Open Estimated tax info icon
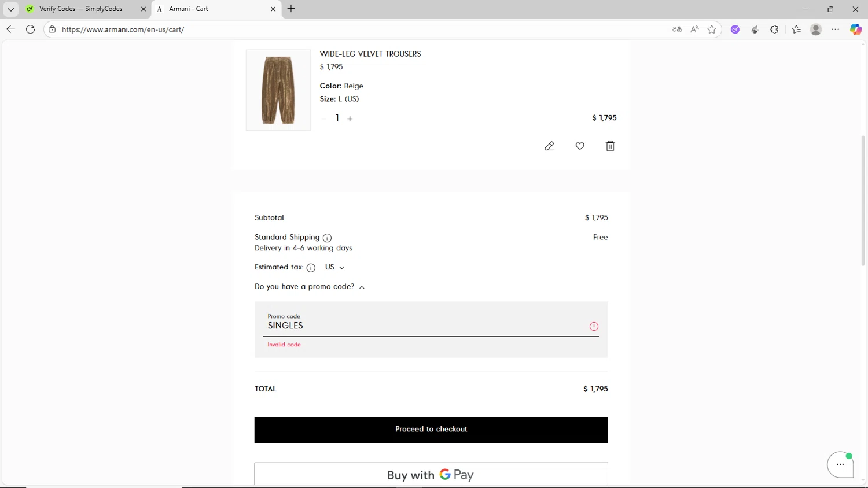868x488 pixels. point(311,268)
